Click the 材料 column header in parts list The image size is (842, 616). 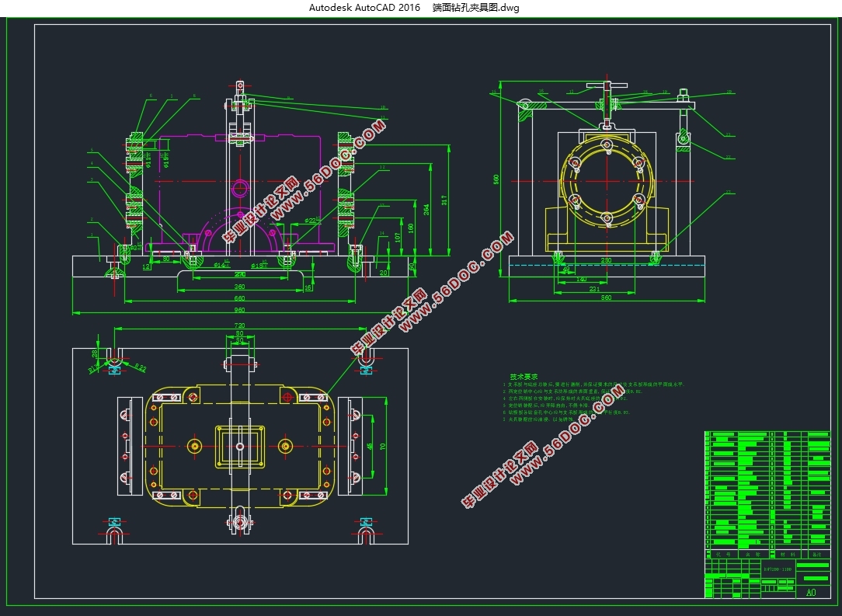click(x=788, y=555)
